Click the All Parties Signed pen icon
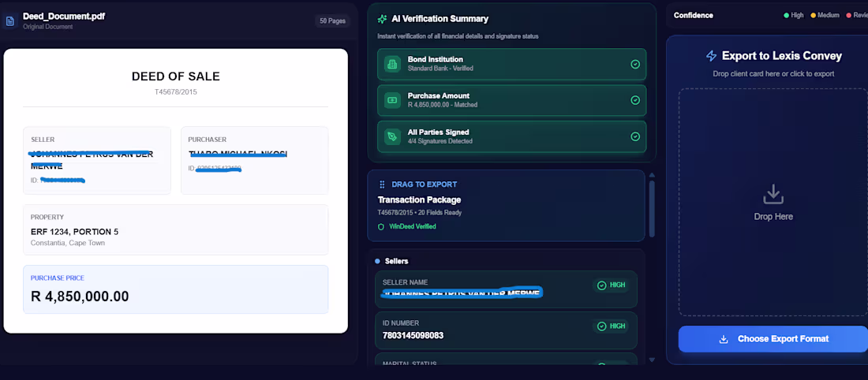This screenshot has height=380, width=868. pos(392,136)
